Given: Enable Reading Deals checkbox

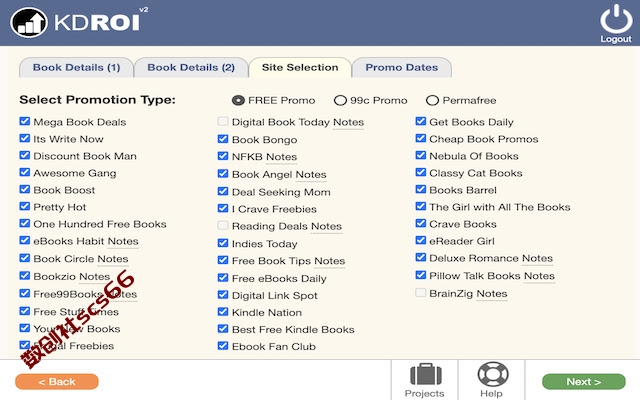Looking at the screenshot, I should (223, 225).
